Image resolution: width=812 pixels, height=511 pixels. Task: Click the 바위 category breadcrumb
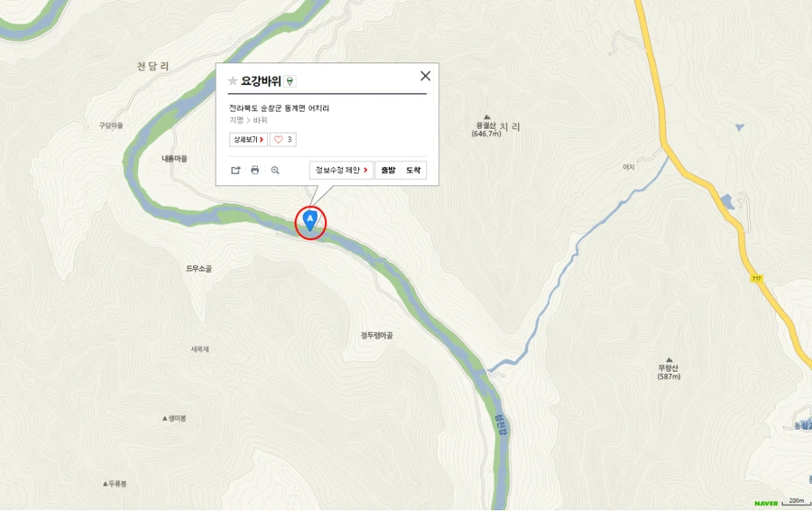coord(260,120)
